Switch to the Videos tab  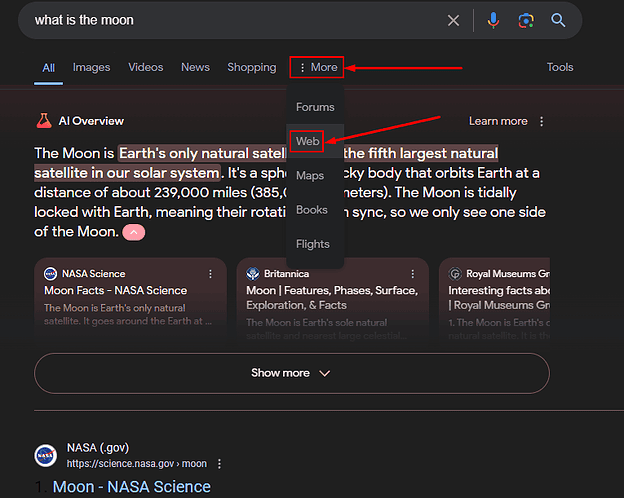[146, 67]
